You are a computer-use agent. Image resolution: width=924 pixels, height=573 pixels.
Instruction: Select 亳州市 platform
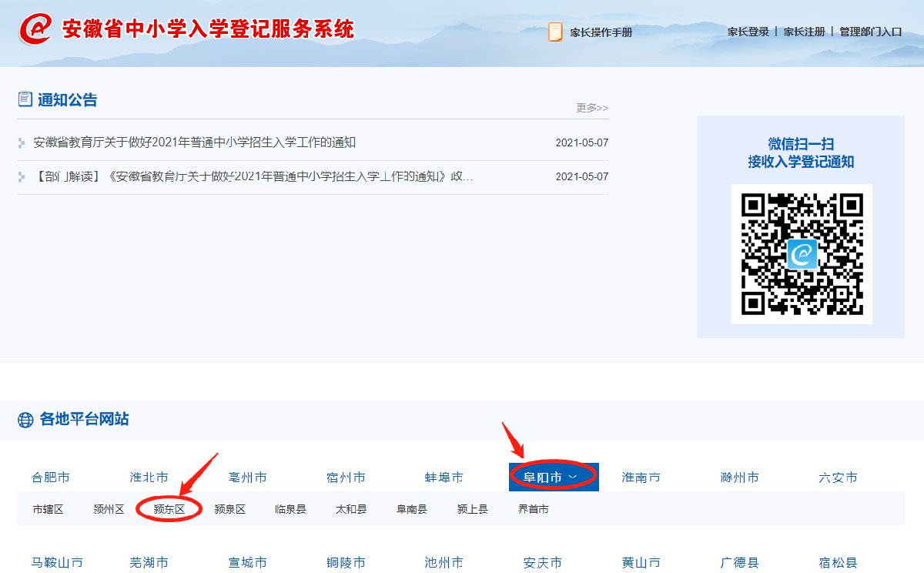pos(248,477)
